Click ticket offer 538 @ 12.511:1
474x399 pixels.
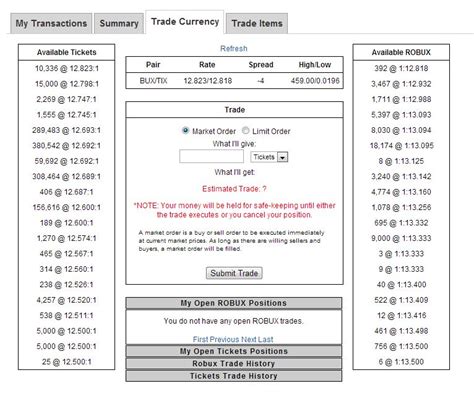coord(66,315)
